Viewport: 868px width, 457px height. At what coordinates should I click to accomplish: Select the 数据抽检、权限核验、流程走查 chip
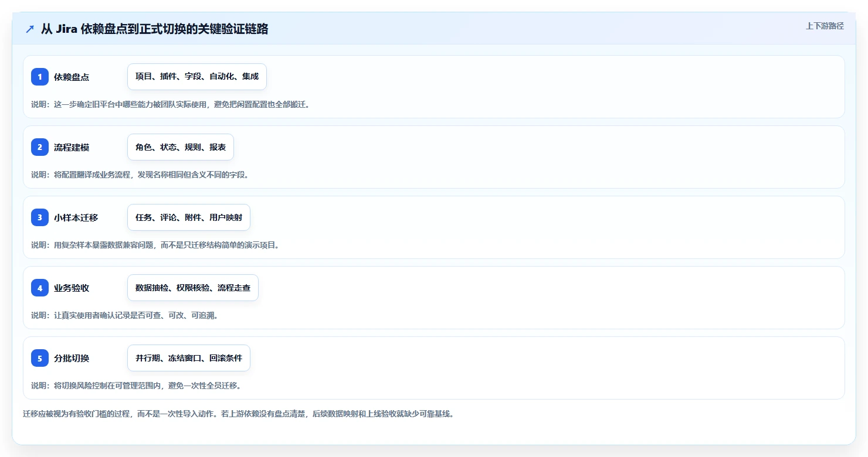[193, 288]
